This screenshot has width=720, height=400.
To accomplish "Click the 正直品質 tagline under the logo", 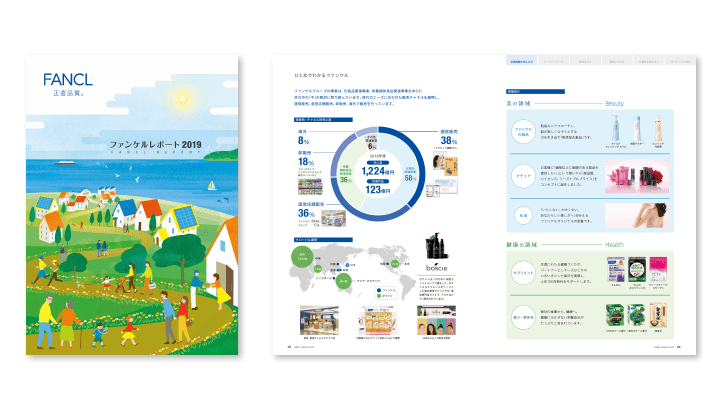I will (x=68, y=93).
